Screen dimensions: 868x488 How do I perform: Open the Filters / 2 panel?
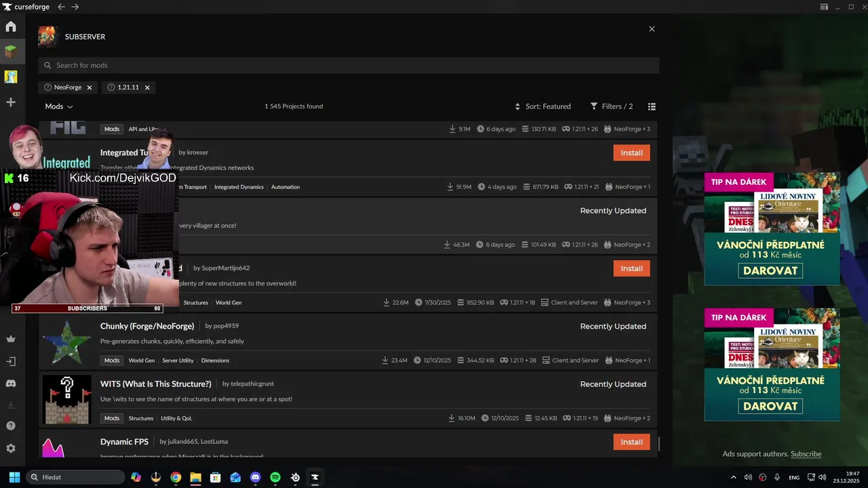[612, 106]
